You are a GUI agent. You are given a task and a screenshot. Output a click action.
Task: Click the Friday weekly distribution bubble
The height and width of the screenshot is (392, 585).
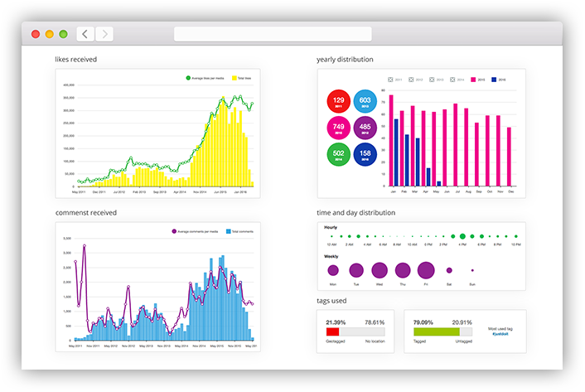(426, 270)
